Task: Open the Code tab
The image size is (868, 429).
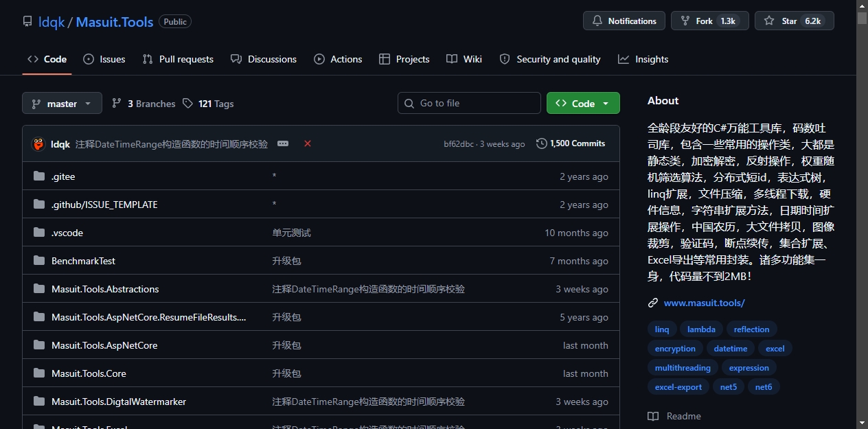Action: [47, 59]
